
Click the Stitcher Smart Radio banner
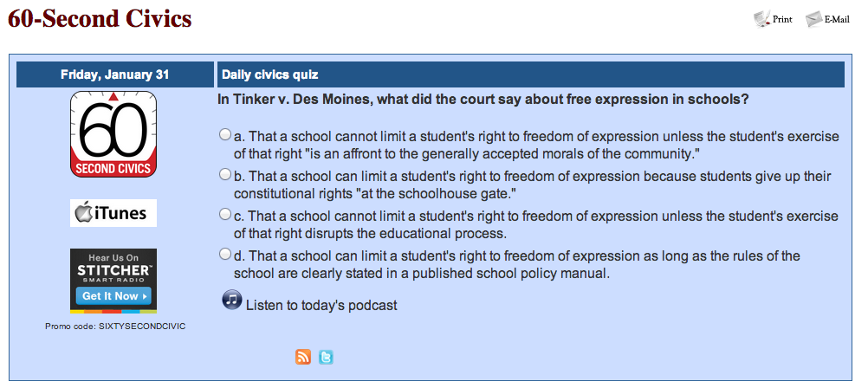(113, 281)
